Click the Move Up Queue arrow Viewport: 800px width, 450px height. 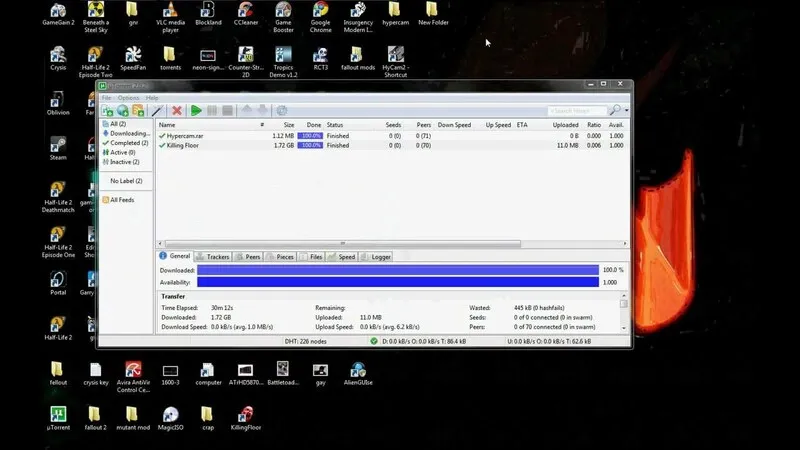coord(247,110)
